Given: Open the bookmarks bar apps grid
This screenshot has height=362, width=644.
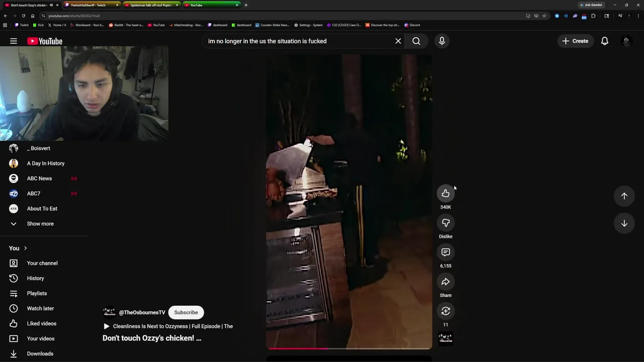Looking at the screenshot, I should [5, 25].
